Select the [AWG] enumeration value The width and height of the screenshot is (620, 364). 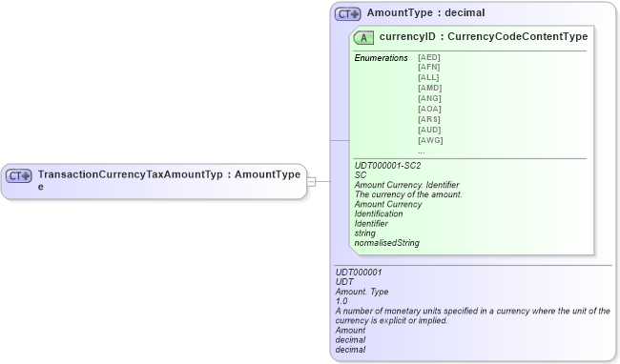pos(430,140)
